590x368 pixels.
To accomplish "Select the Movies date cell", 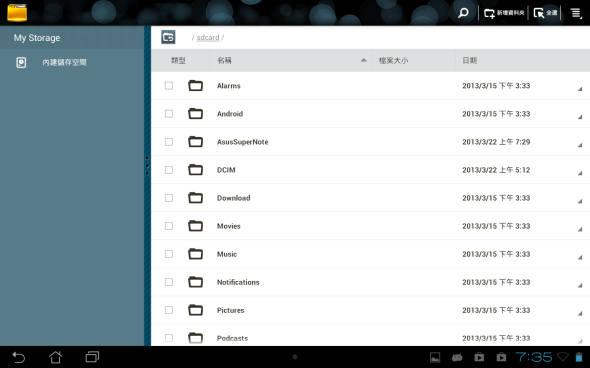I will point(496,226).
